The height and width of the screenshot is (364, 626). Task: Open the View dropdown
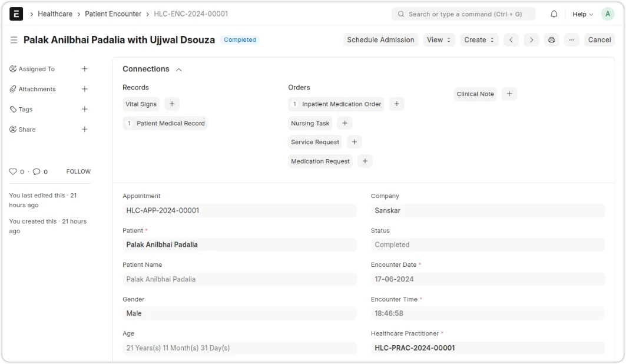pyautogui.click(x=439, y=39)
